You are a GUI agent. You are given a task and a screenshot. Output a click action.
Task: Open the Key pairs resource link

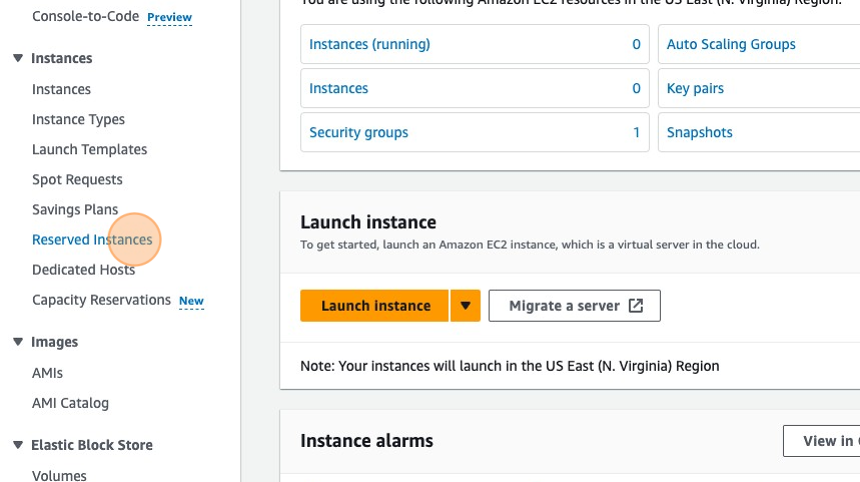point(695,88)
